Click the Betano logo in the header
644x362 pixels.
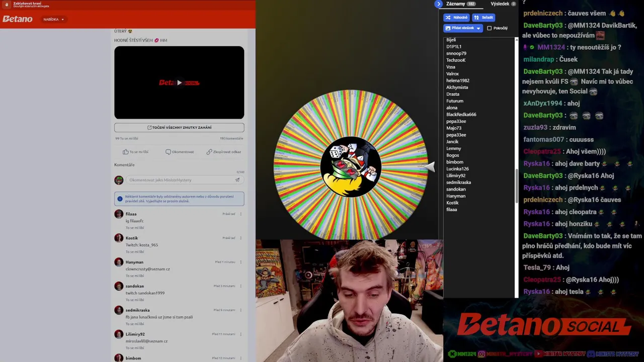[18, 19]
